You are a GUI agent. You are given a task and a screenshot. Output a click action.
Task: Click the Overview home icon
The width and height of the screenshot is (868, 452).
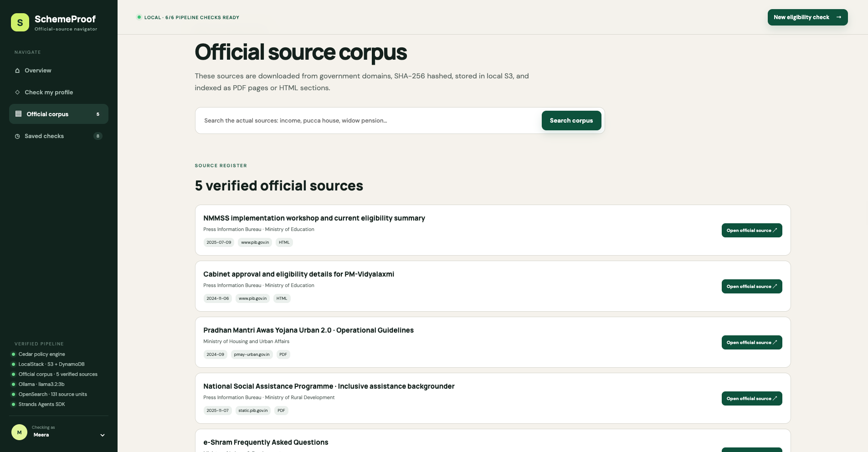point(17,71)
